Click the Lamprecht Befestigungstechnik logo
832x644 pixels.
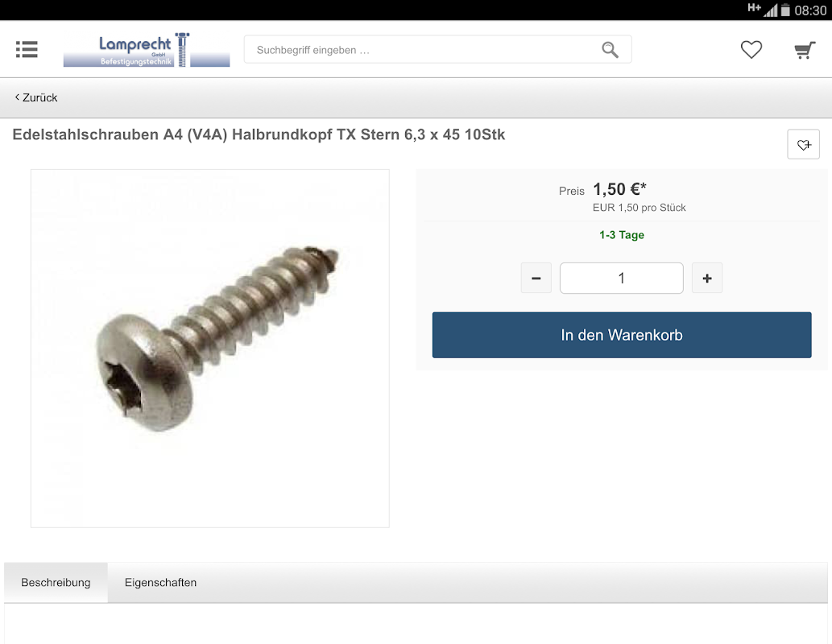tap(147, 49)
